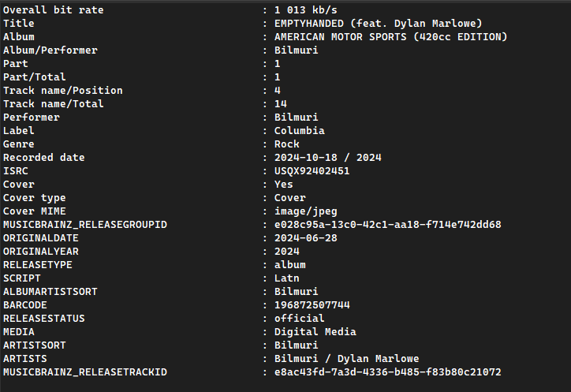This screenshot has height=392, width=571.
Task: Select the Columbia label value
Action: point(299,131)
